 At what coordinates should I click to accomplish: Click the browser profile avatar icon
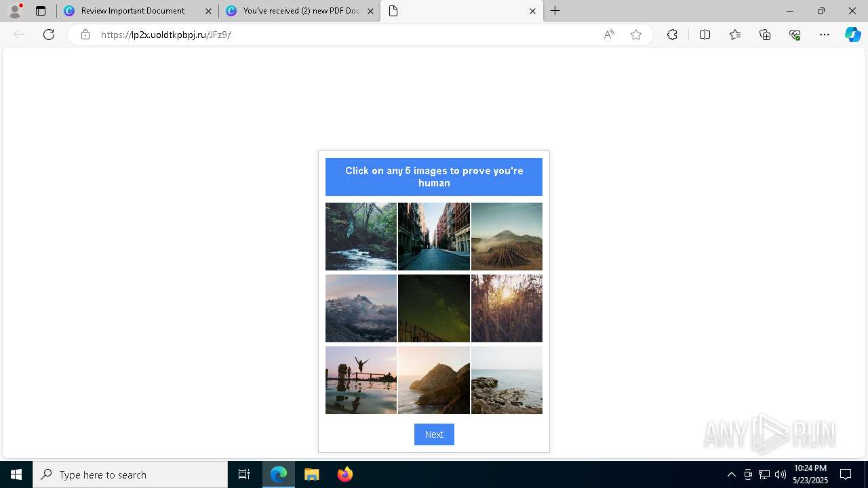click(15, 11)
